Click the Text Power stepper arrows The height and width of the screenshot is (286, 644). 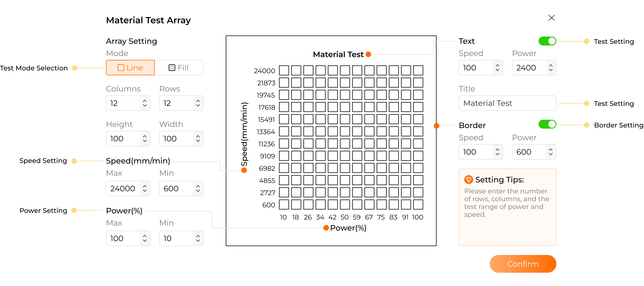click(x=551, y=68)
